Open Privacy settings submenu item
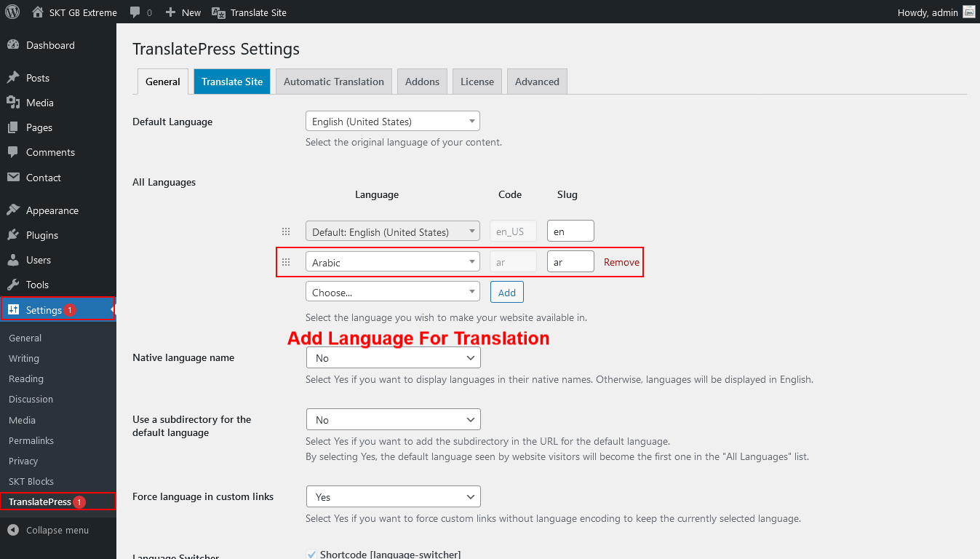The width and height of the screenshot is (980, 559). (23, 461)
